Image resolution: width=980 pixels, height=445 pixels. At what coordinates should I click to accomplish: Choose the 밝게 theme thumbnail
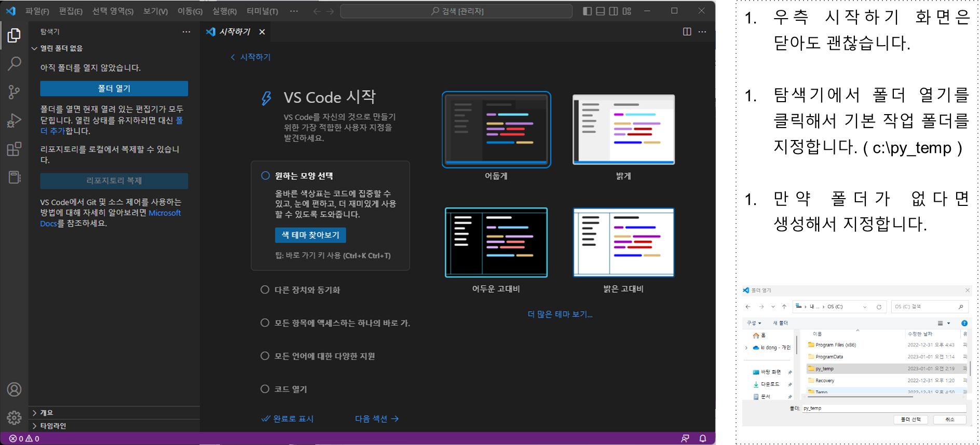coord(623,130)
